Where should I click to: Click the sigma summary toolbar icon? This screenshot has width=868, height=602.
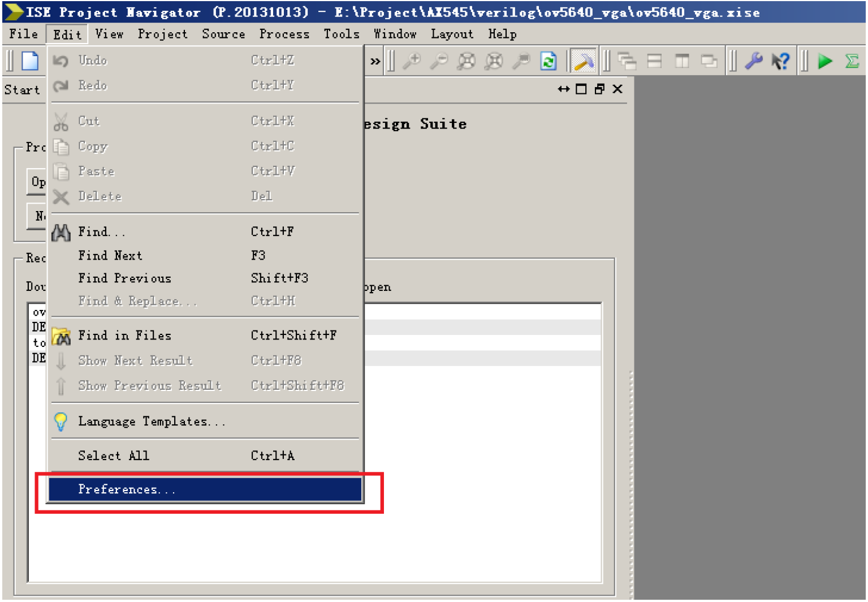853,61
